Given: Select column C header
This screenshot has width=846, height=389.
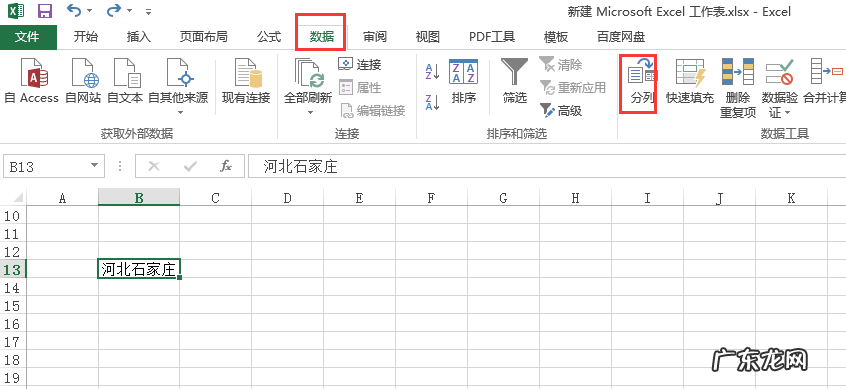Looking at the screenshot, I should 215,198.
